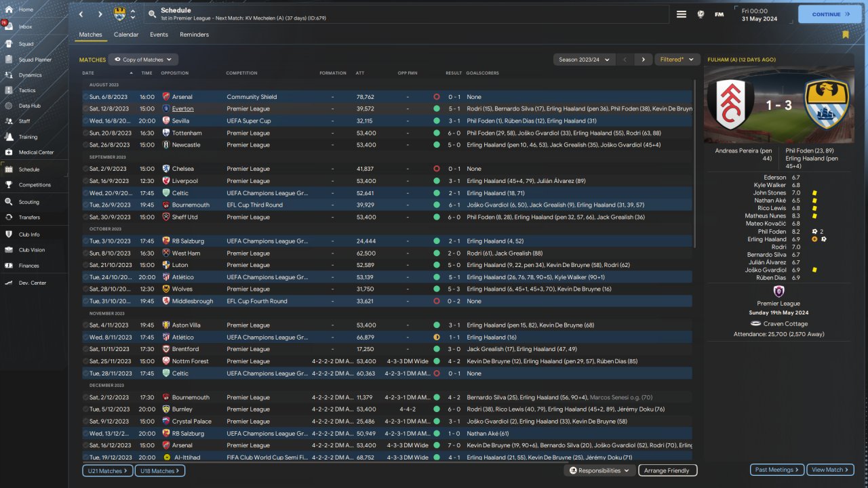Go to Scouting in the sidebar

(x=28, y=202)
